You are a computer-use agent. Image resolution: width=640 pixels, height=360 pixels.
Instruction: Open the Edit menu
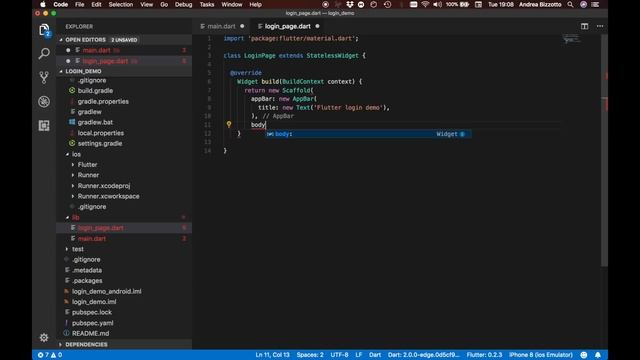click(x=96, y=4)
